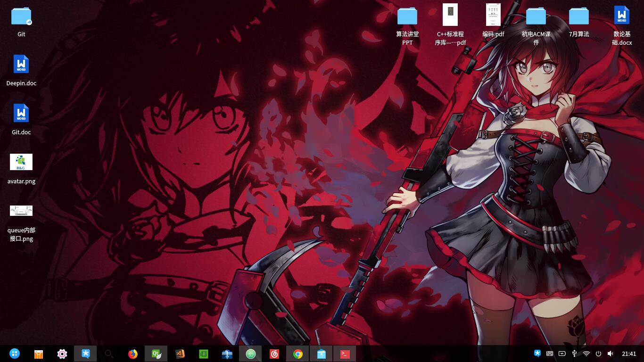Open system settings gear in dock

62,354
